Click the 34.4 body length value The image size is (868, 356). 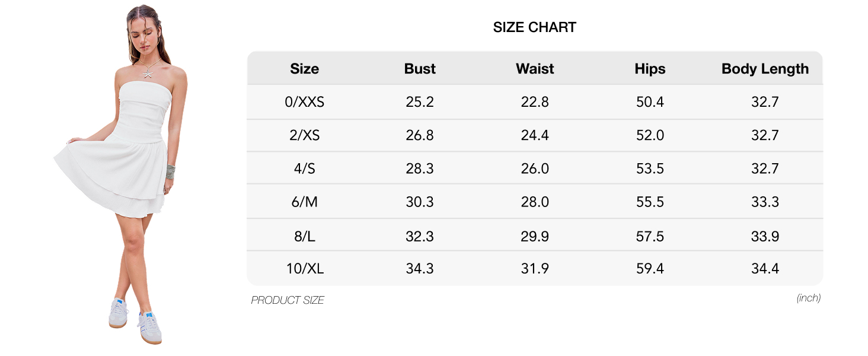[765, 268]
